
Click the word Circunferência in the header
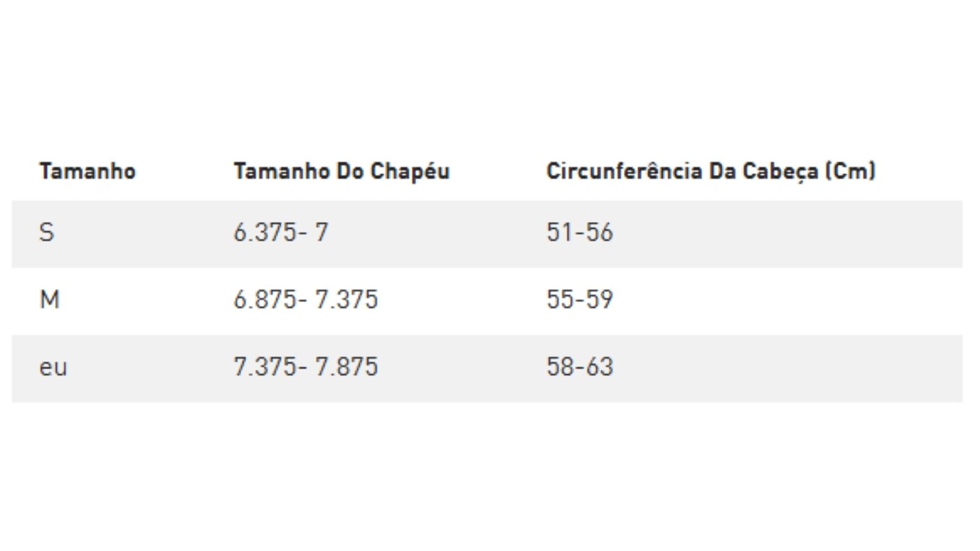pyautogui.click(x=624, y=171)
